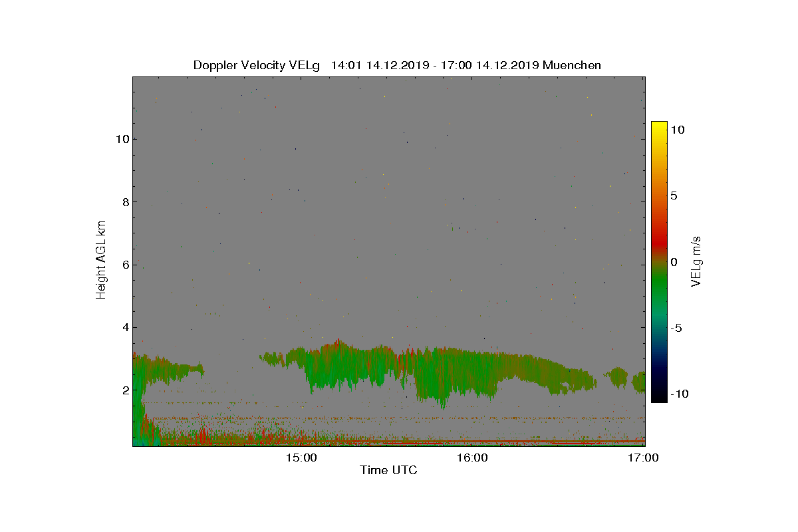The height and width of the screenshot is (532, 798).
Task: Click the height tick label 2
Action: 124,390
